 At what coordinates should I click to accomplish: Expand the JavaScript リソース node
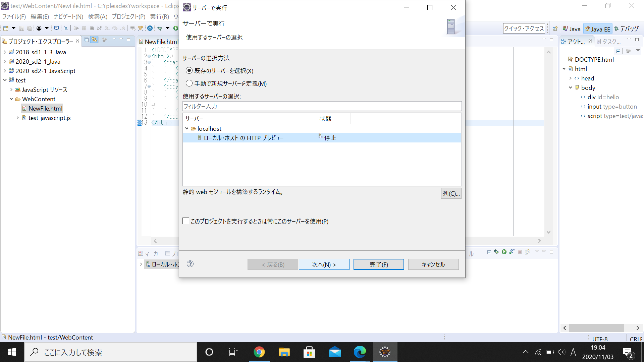click(x=11, y=89)
